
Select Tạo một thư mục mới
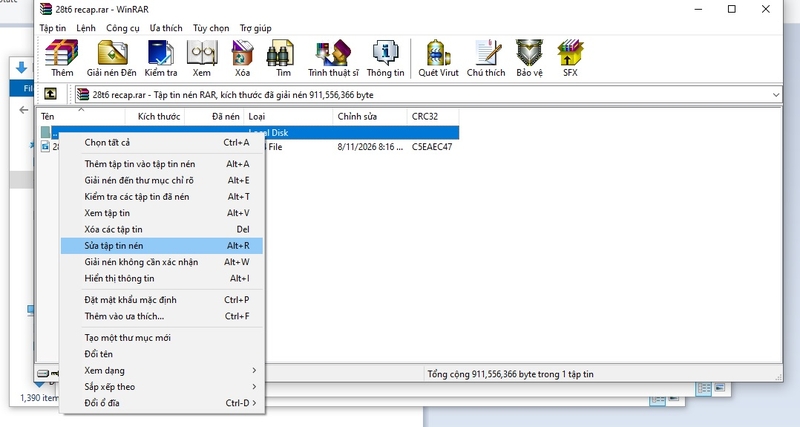click(x=162, y=337)
